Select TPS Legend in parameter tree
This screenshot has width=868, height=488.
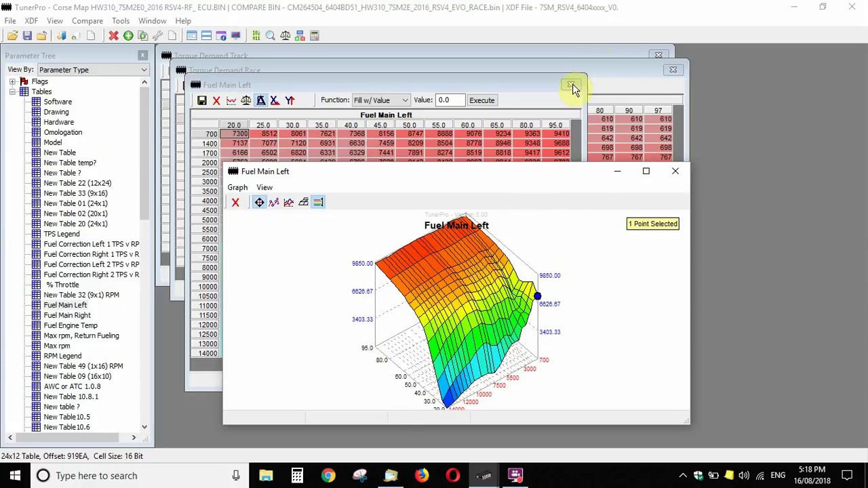point(62,234)
